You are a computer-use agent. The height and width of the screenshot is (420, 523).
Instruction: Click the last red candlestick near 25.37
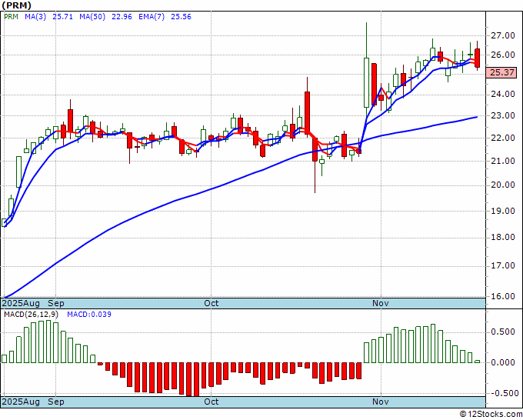[x=478, y=58]
